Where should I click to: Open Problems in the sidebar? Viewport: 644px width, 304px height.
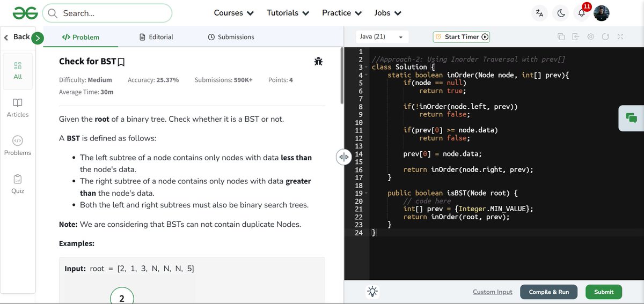pyautogui.click(x=18, y=146)
